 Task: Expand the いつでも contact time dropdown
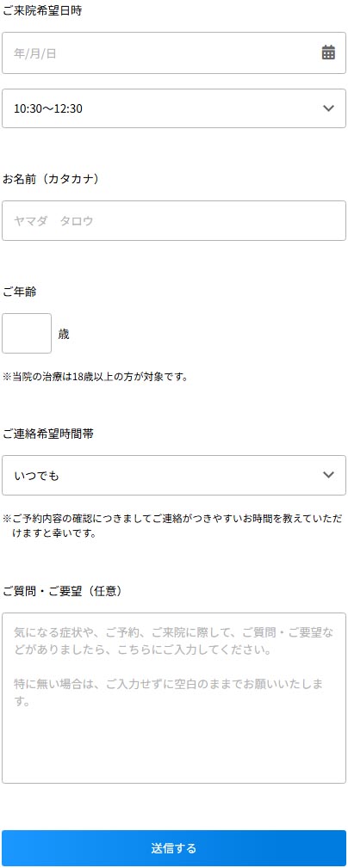[174, 475]
